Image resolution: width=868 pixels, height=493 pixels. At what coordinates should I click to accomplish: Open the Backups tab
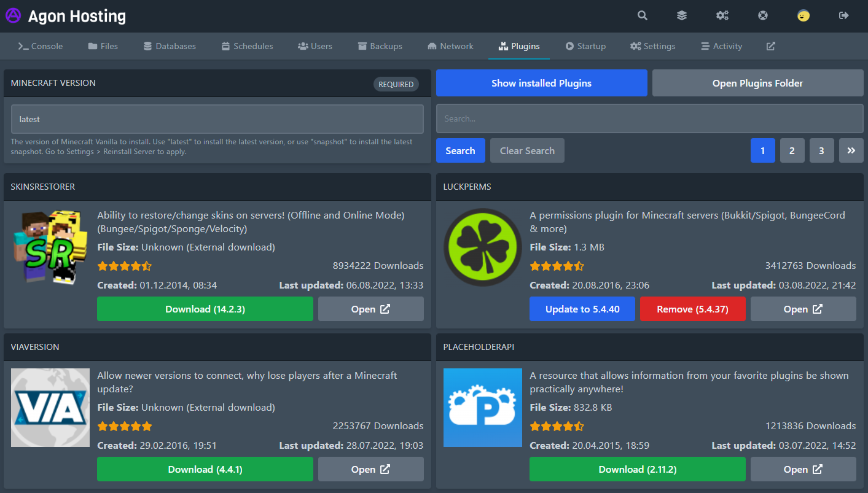pyautogui.click(x=380, y=46)
